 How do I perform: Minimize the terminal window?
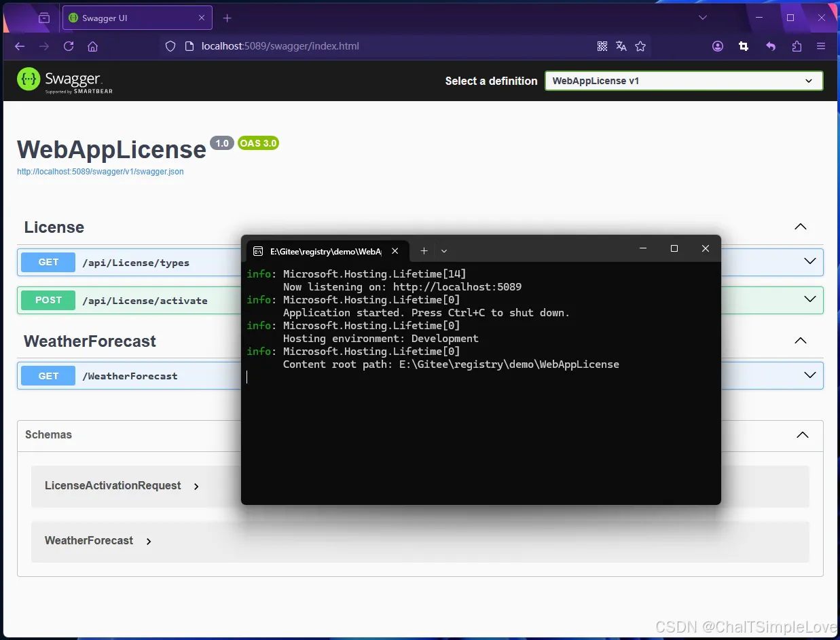pyautogui.click(x=643, y=248)
